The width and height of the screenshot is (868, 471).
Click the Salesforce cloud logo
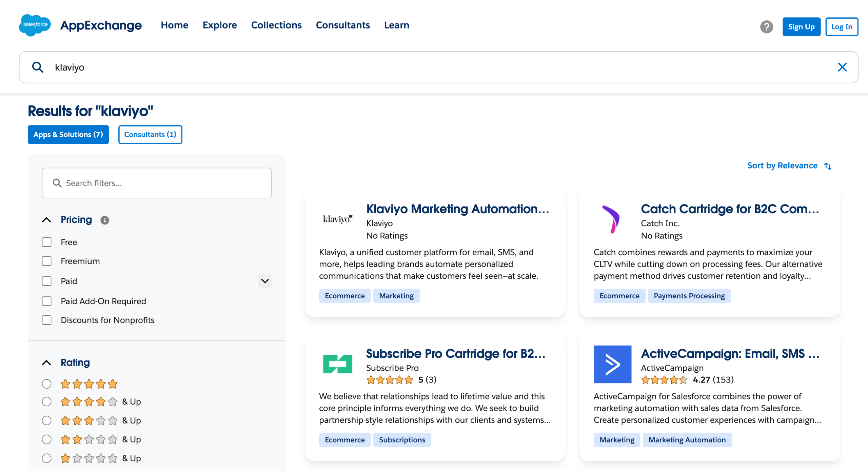click(x=35, y=25)
